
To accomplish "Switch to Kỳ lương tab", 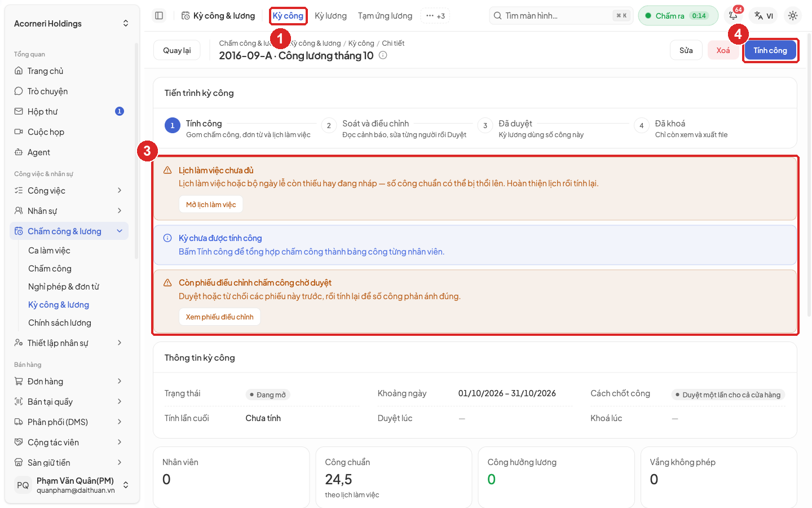I will (x=330, y=16).
